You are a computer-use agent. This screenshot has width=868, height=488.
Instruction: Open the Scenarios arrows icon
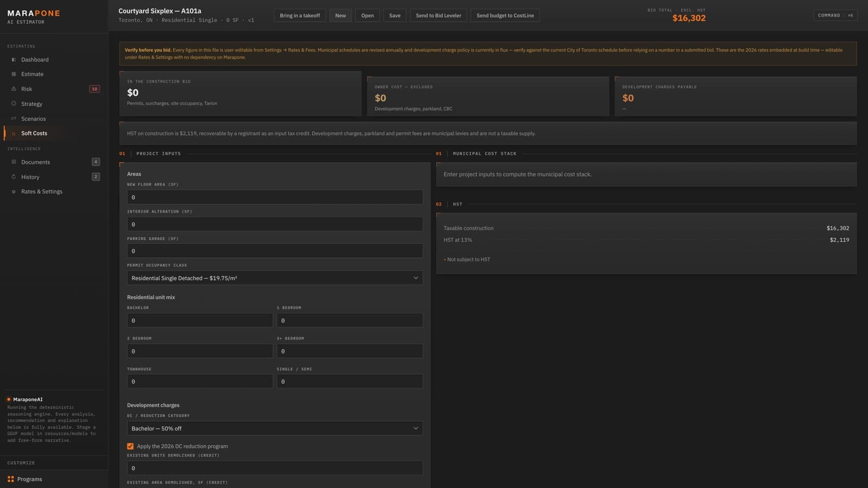pos(14,119)
